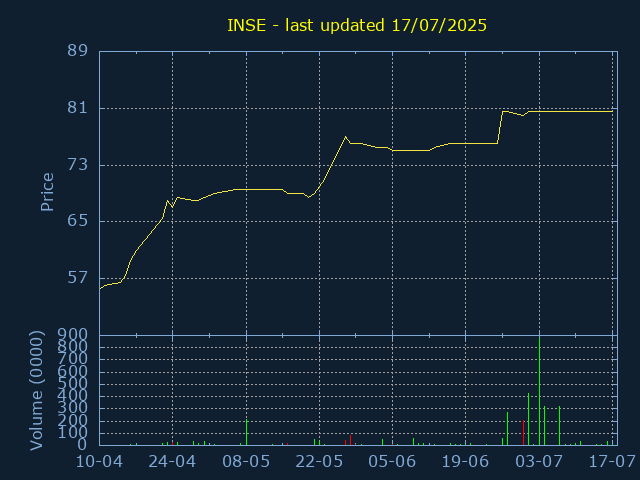Click the price axis label 81
640x480 pixels.
click(x=78, y=108)
